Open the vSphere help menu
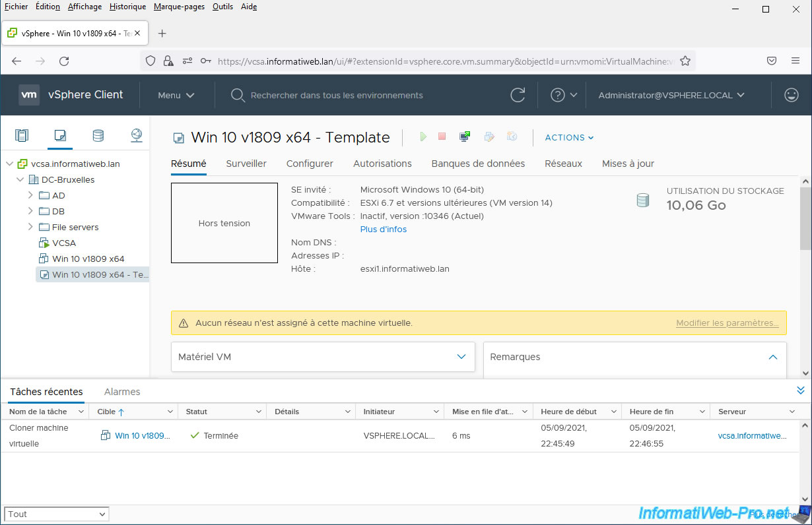The width and height of the screenshot is (812, 525). (564, 95)
